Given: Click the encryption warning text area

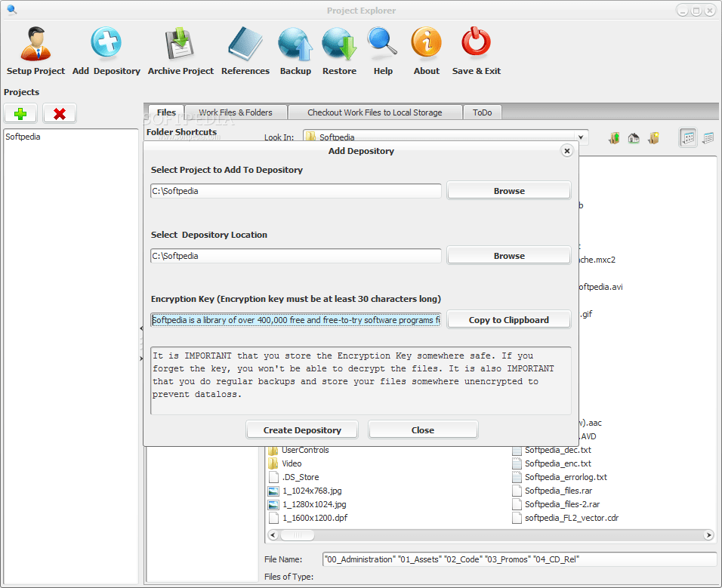Looking at the screenshot, I should point(361,381).
